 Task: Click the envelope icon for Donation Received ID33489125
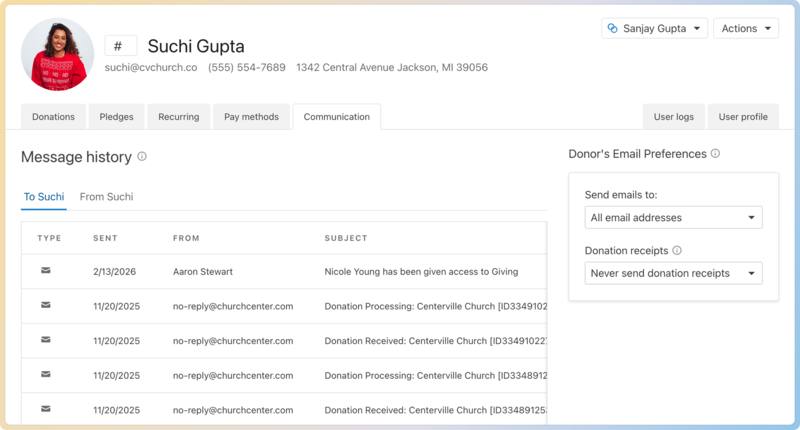tap(46, 409)
